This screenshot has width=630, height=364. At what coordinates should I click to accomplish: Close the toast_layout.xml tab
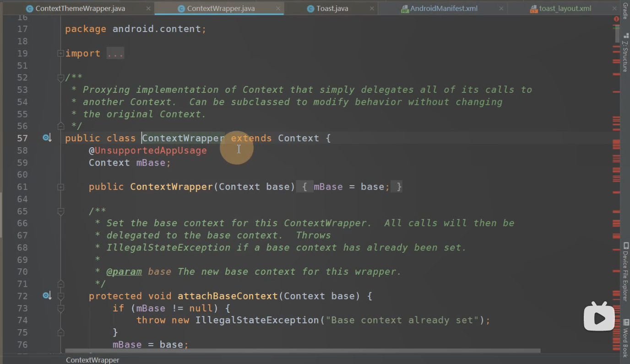(x=615, y=8)
